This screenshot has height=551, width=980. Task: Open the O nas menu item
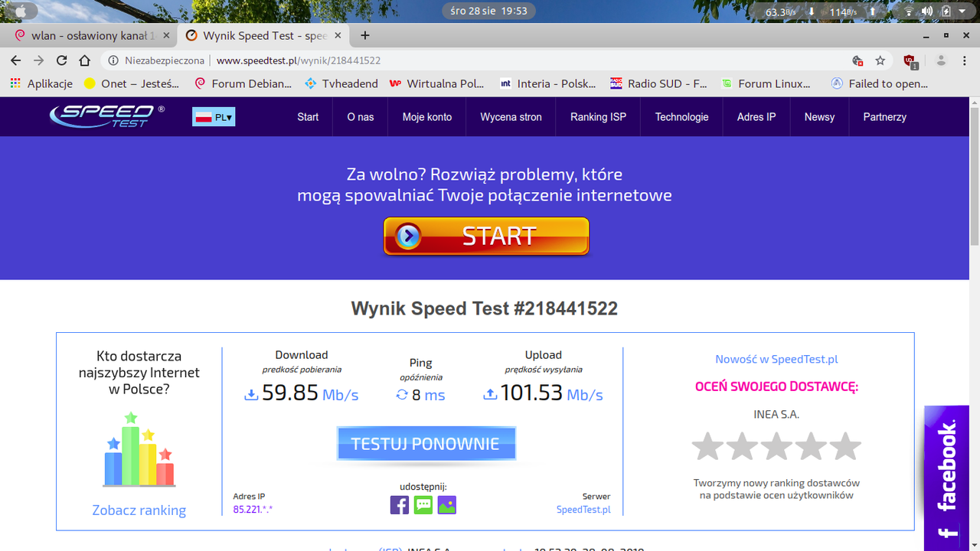tap(361, 116)
